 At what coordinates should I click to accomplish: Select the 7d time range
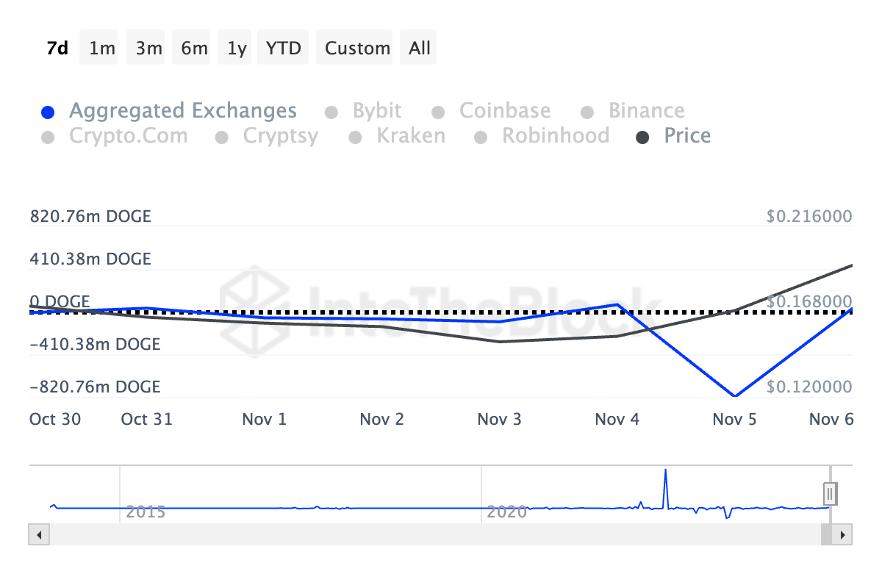(x=57, y=49)
